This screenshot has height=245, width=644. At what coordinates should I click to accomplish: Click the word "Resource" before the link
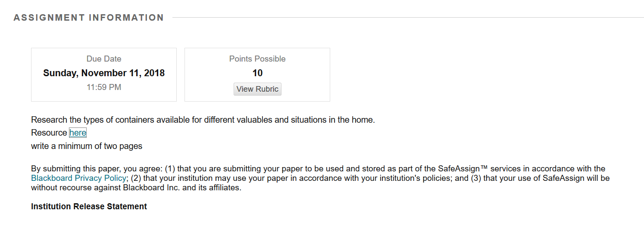tap(49, 133)
